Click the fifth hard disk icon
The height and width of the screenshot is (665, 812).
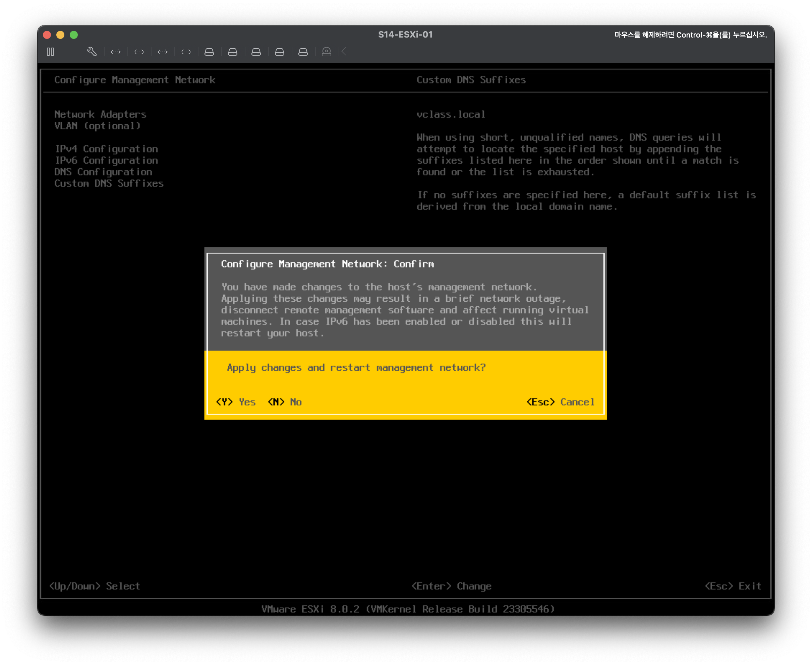click(x=303, y=52)
